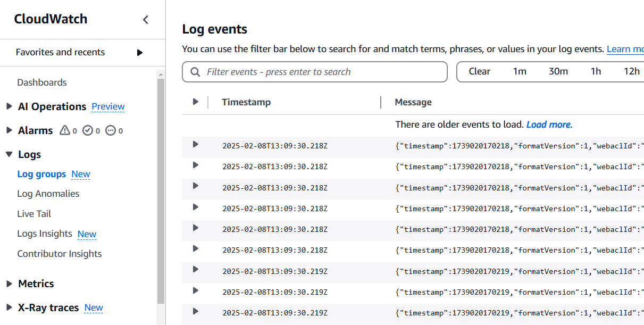Click the Message column header
644x325 pixels.
coord(413,102)
